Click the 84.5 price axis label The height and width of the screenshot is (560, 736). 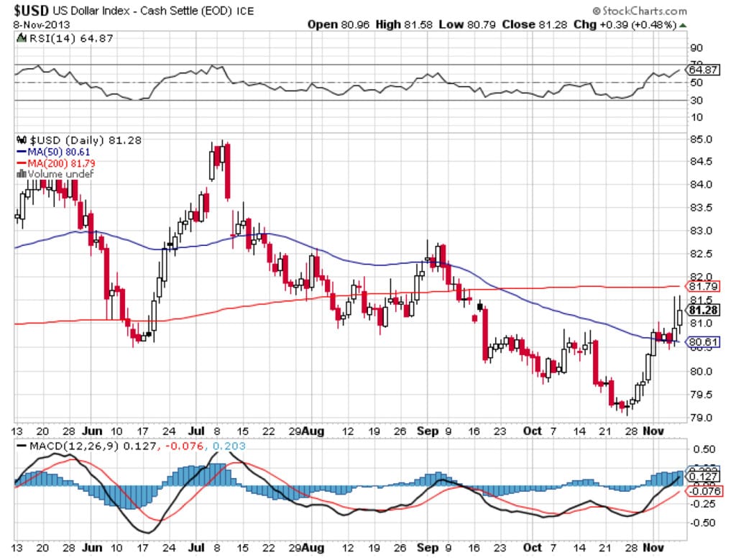pyautogui.click(x=701, y=162)
